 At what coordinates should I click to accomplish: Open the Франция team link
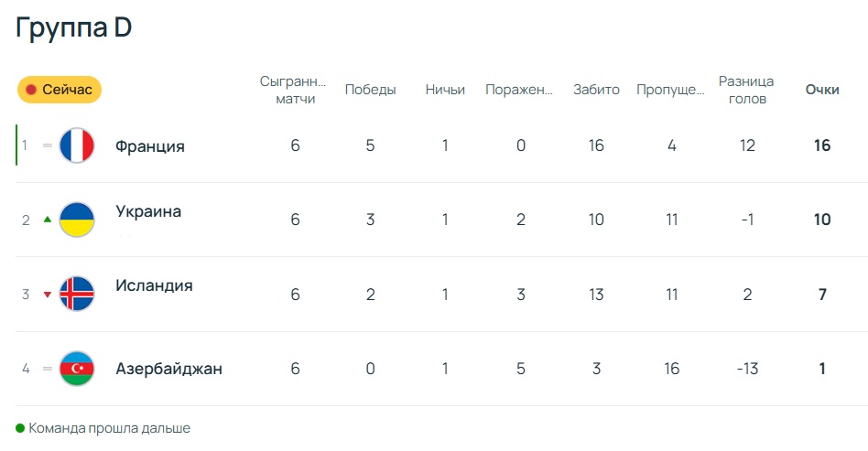150,146
